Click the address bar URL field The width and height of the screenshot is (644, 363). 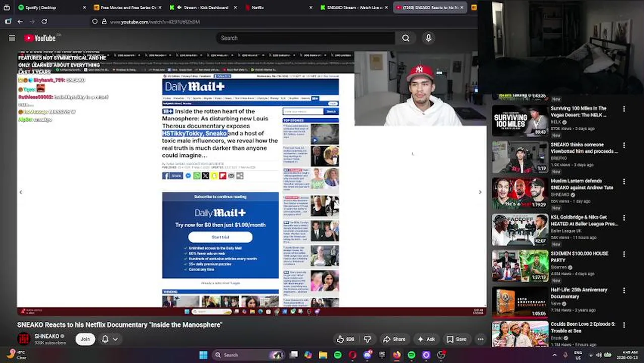(282, 22)
